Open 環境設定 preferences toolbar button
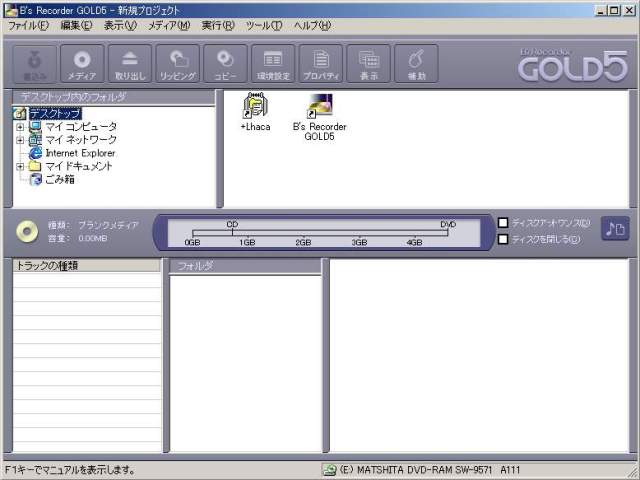 coord(273,64)
